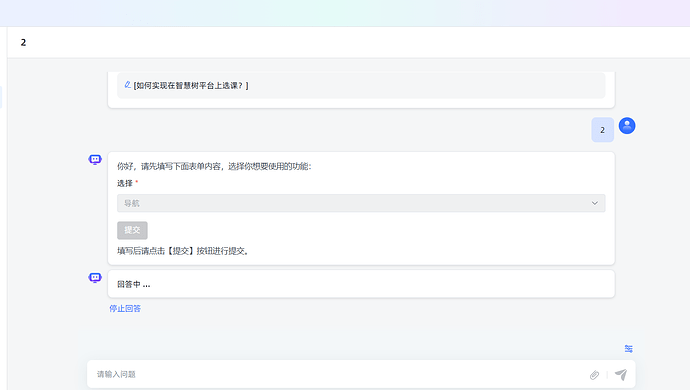Screen dimensions: 690x390
Task: Open the 导航 selection dropdown
Action: [361, 203]
